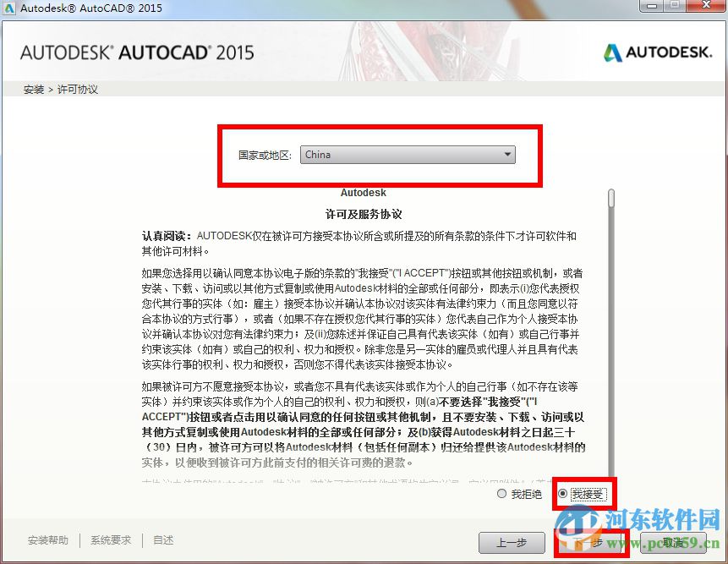This screenshot has height=564, width=728.
Task: Select the 我拒绝 radio button
Action: click(501, 493)
